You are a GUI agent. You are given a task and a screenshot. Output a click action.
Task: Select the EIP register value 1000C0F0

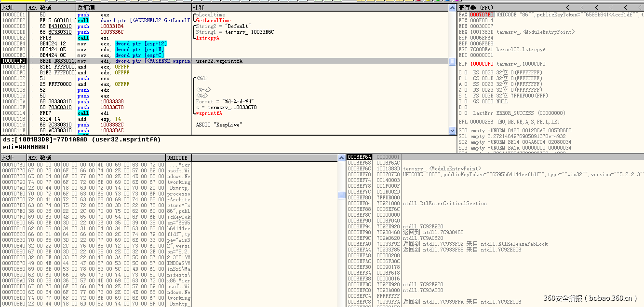[481, 64]
